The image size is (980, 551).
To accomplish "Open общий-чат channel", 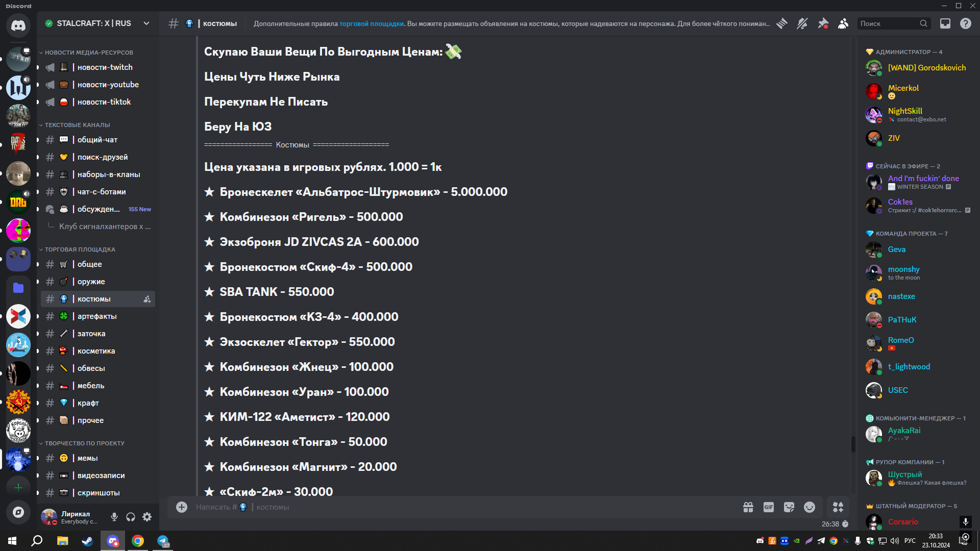I will (x=98, y=140).
